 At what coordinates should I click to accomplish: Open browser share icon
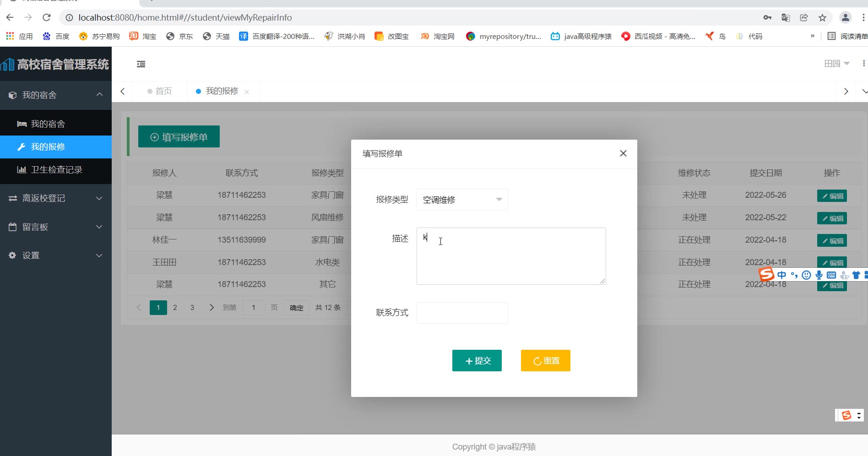[804, 17]
